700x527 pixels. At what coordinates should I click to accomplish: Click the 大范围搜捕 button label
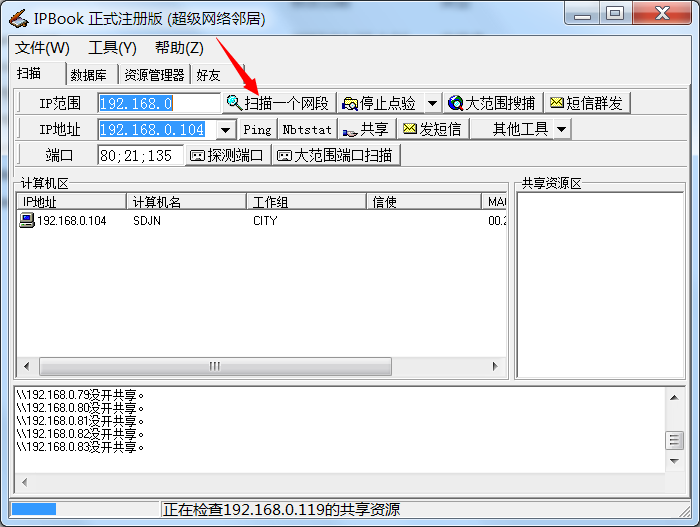tap(500, 103)
